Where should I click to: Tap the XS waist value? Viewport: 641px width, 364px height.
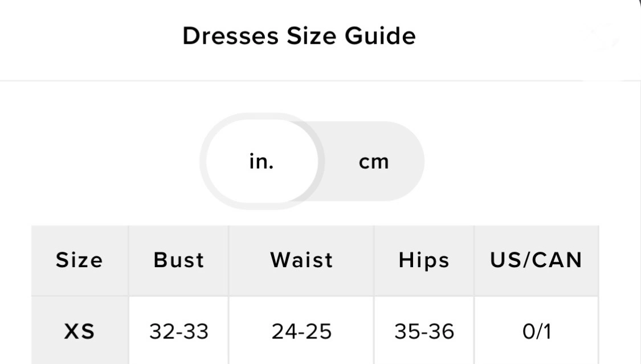click(x=301, y=331)
